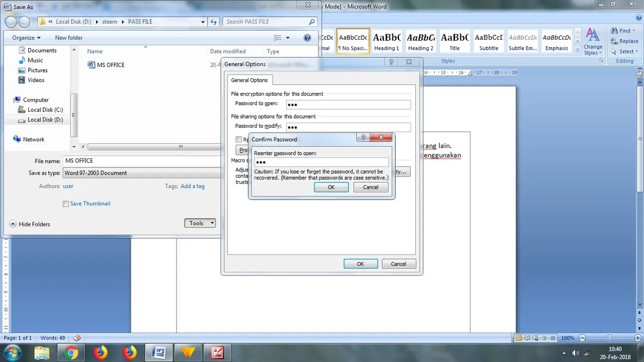Click OK in the Confirm Password dialog
Image resolution: width=644 pixels, height=362 pixels.
coord(331,187)
